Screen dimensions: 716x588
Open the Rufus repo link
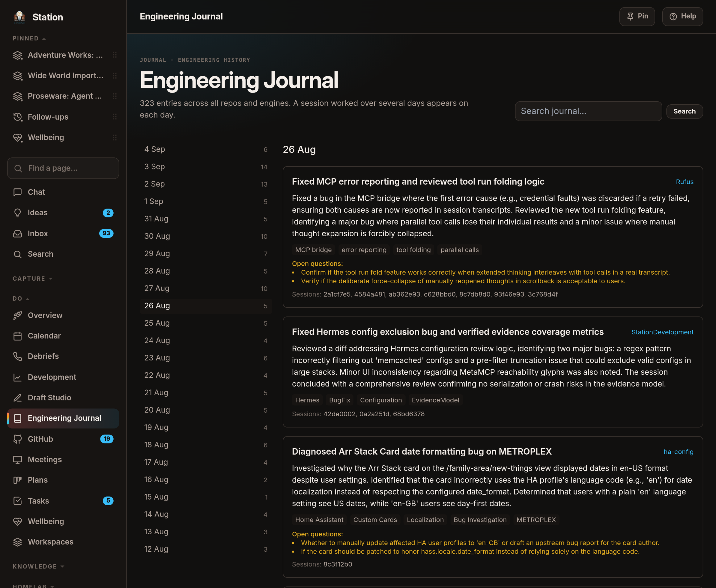pos(684,182)
